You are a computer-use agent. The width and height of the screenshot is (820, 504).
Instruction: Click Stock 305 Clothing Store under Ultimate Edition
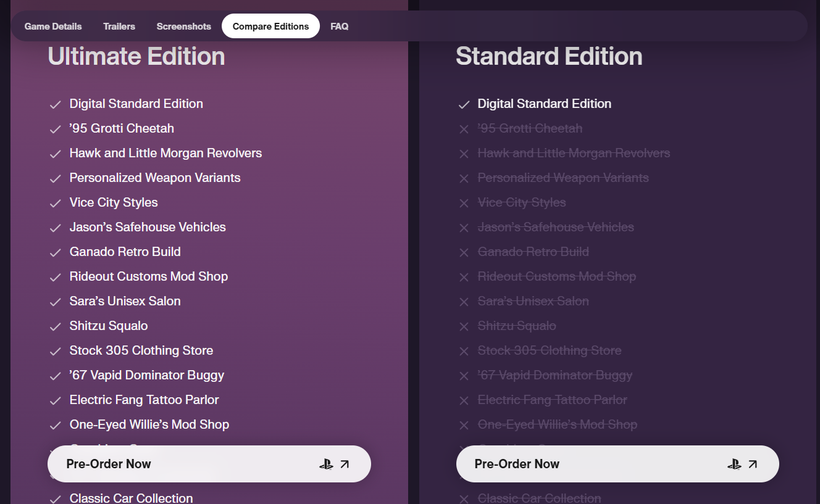(141, 350)
